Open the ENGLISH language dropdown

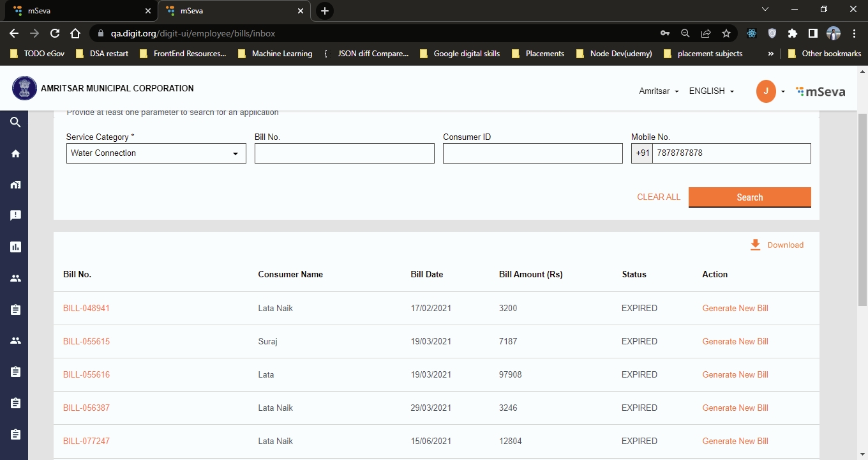(711, 91)
